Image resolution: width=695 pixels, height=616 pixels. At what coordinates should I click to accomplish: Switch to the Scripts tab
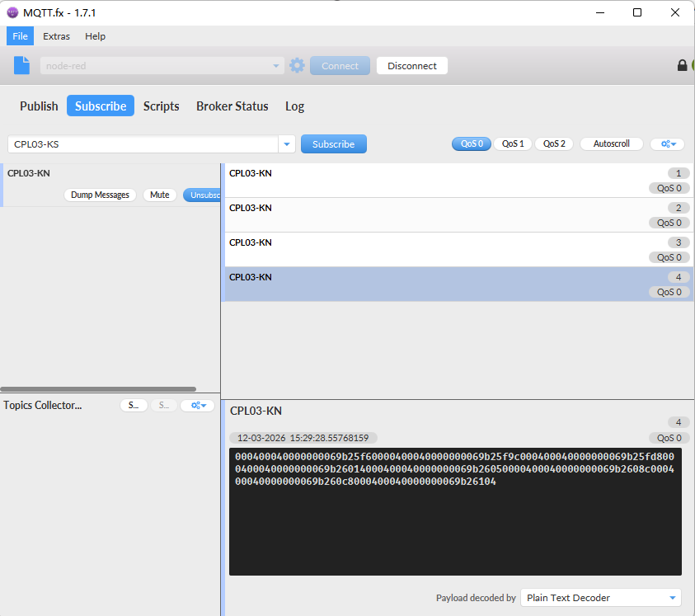(x=162, y=106)
